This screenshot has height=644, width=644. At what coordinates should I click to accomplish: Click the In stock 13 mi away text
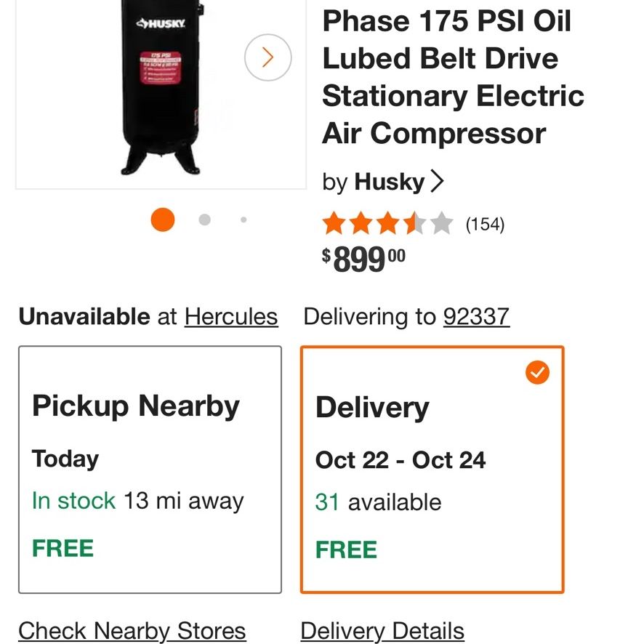click(138, 501)
